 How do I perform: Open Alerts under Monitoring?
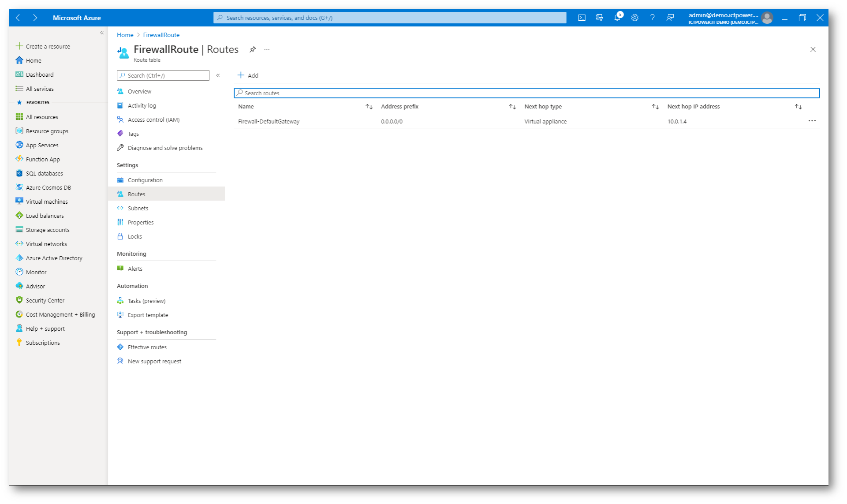[x=135, y=269]
